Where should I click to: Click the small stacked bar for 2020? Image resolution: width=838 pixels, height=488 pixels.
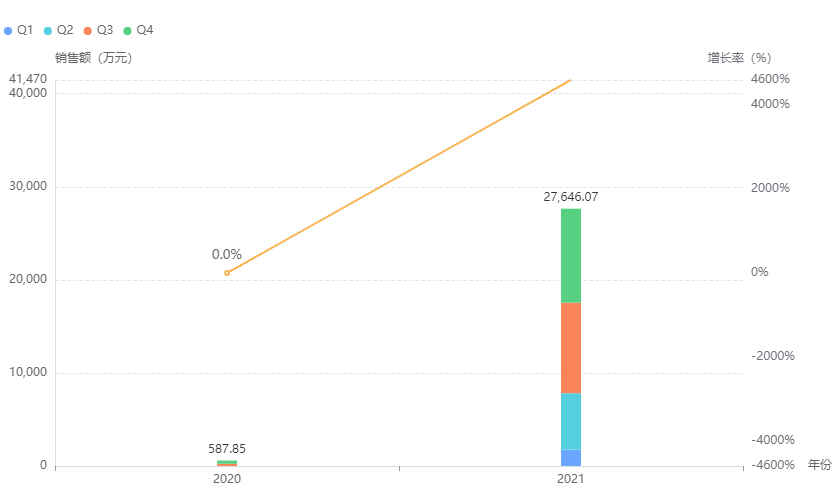[227, 463]
